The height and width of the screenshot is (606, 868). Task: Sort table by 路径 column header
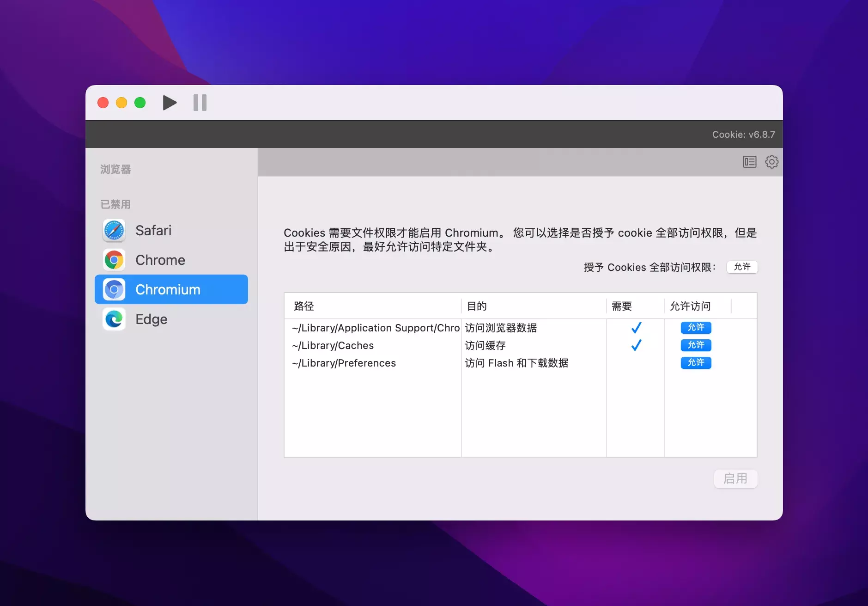(304, 306)
